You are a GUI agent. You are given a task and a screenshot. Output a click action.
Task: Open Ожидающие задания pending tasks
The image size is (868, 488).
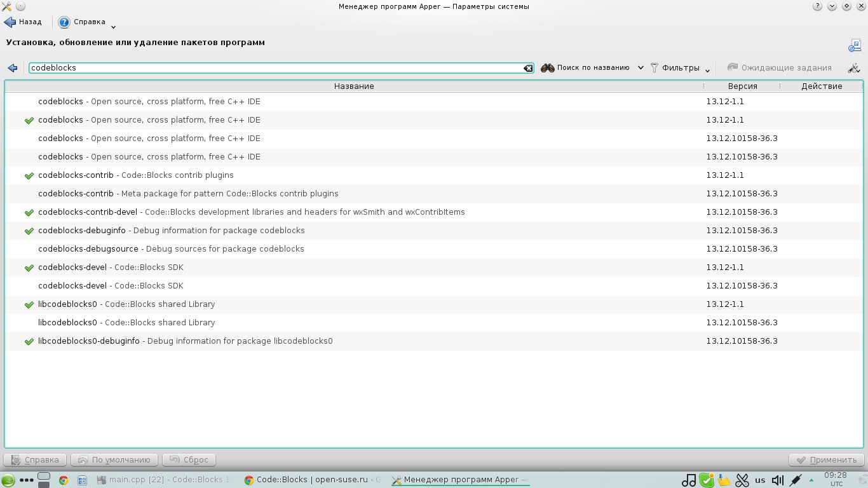pyautogui.click(x=780, y=68)
